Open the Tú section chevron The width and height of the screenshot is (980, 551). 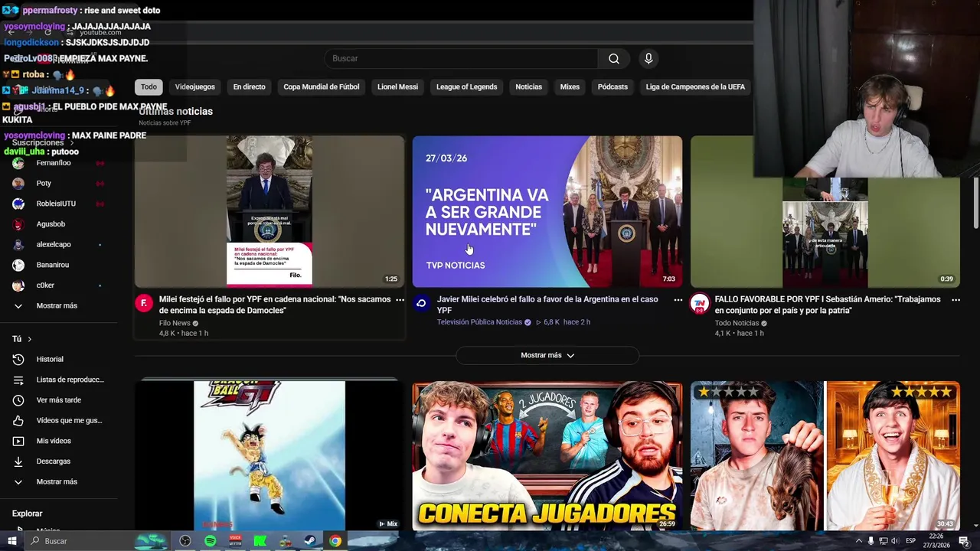[30, 339]
